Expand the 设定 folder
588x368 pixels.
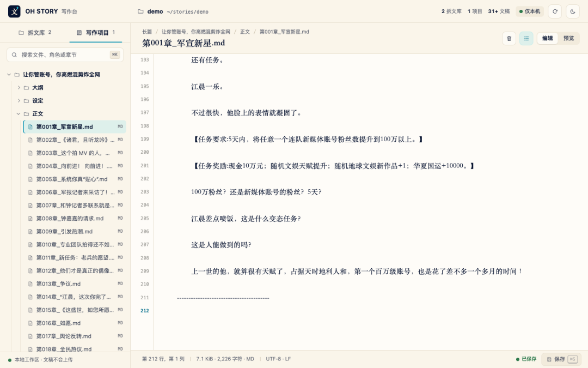[19, 101]
